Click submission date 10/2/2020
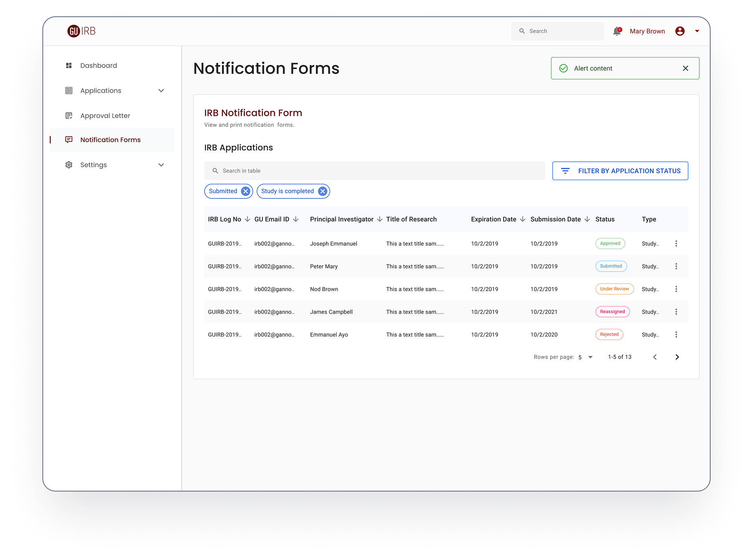 click(x=544, y=335)
